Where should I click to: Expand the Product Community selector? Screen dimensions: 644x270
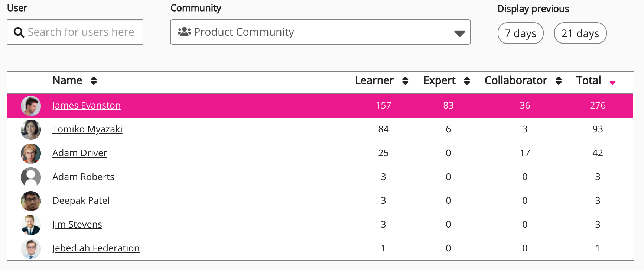pos(309,32)
